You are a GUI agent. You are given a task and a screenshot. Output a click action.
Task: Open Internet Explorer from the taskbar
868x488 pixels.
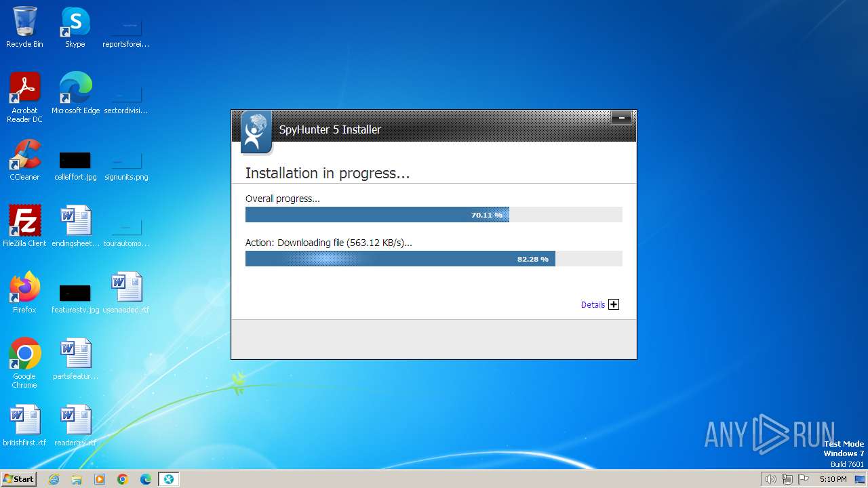(x=54, y=479)
